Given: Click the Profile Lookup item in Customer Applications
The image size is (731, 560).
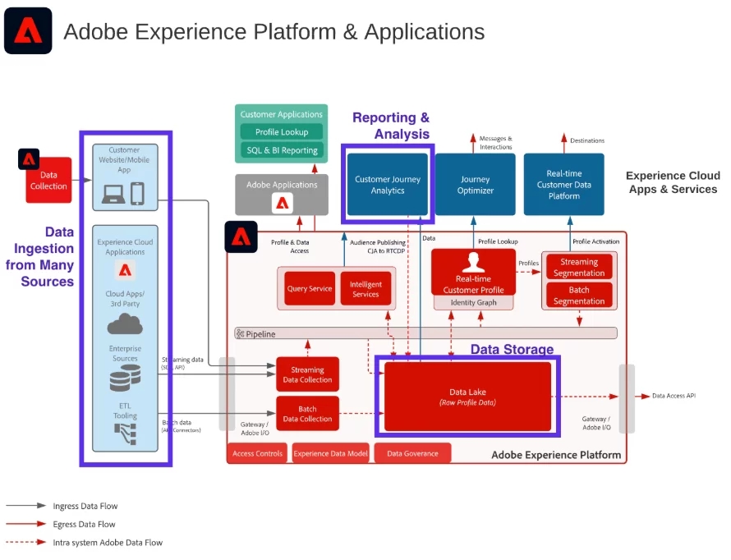Looking at the screenshot, I should coord(282,132).
